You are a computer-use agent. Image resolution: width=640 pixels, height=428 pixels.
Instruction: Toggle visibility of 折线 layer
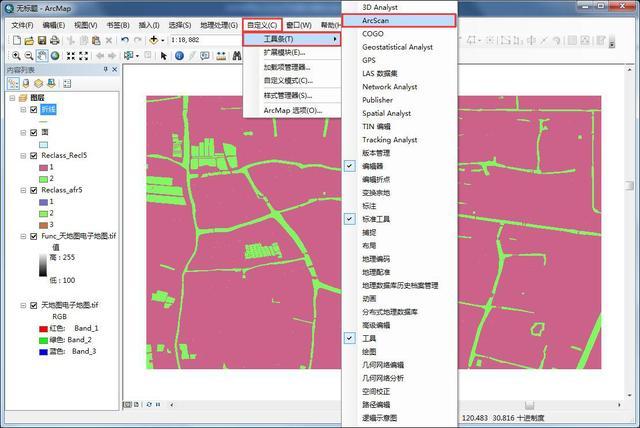(33, 109)
